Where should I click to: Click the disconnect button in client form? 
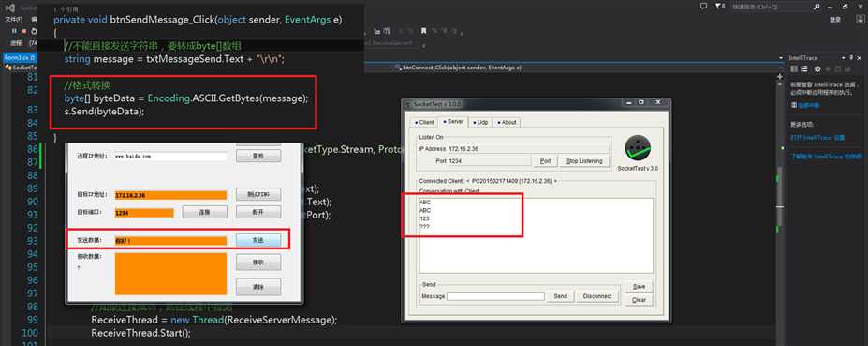coord(257,212)
